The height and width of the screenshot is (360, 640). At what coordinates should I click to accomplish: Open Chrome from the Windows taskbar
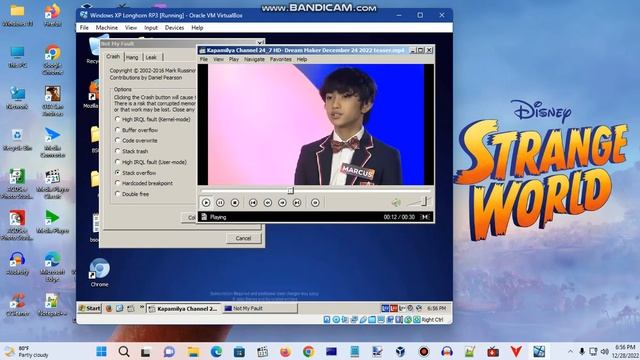(x=309, y=351)
